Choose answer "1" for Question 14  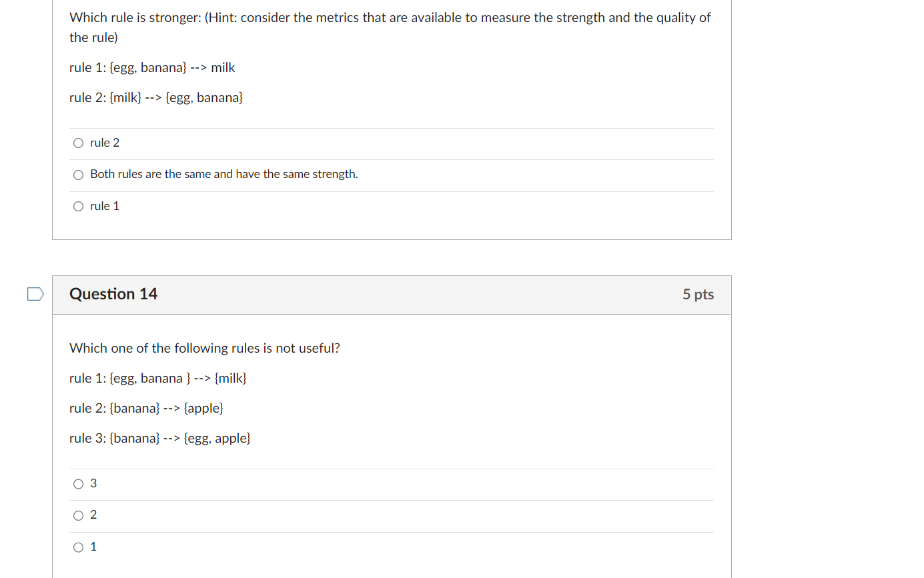pos(78,547)
